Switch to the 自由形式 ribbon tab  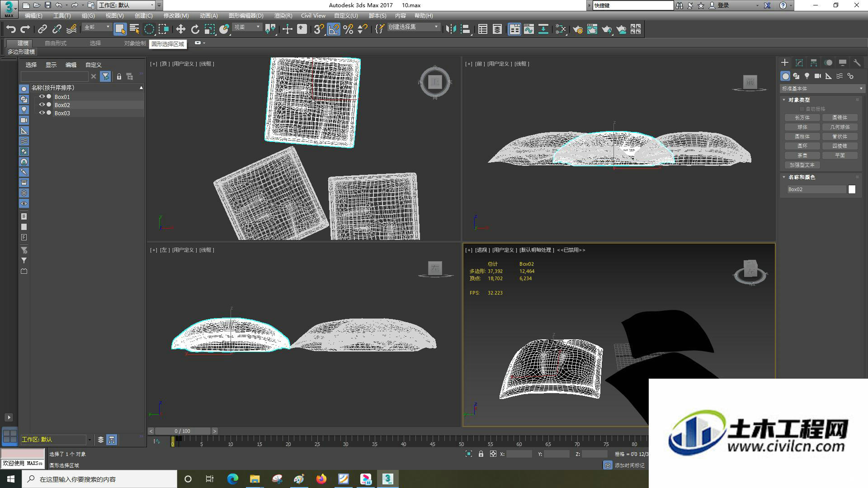pos(56,43)
